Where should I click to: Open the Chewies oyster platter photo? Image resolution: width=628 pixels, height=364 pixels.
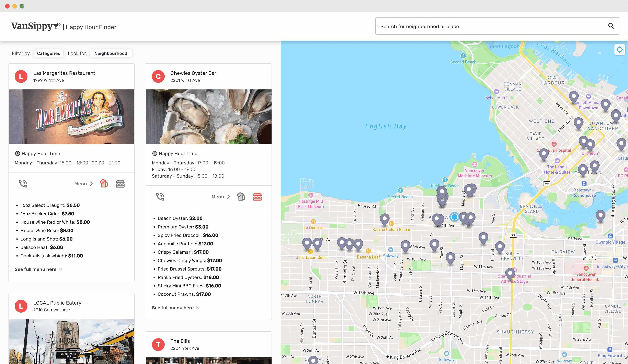209,117
